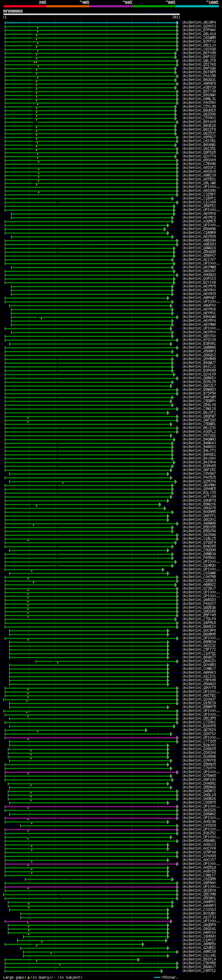
Task: Open hit UniRef100_Q2H710
Action: [x=199, y=734]
